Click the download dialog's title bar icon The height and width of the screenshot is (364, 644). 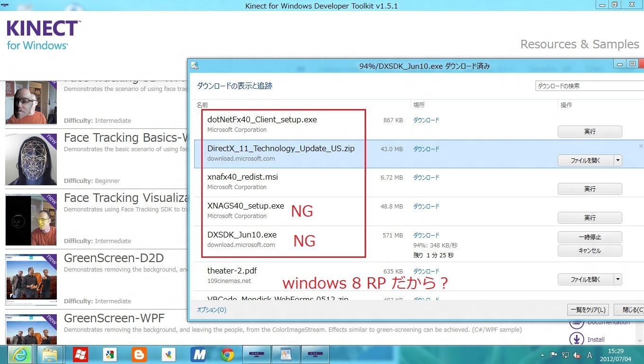[x=195, y=65]
